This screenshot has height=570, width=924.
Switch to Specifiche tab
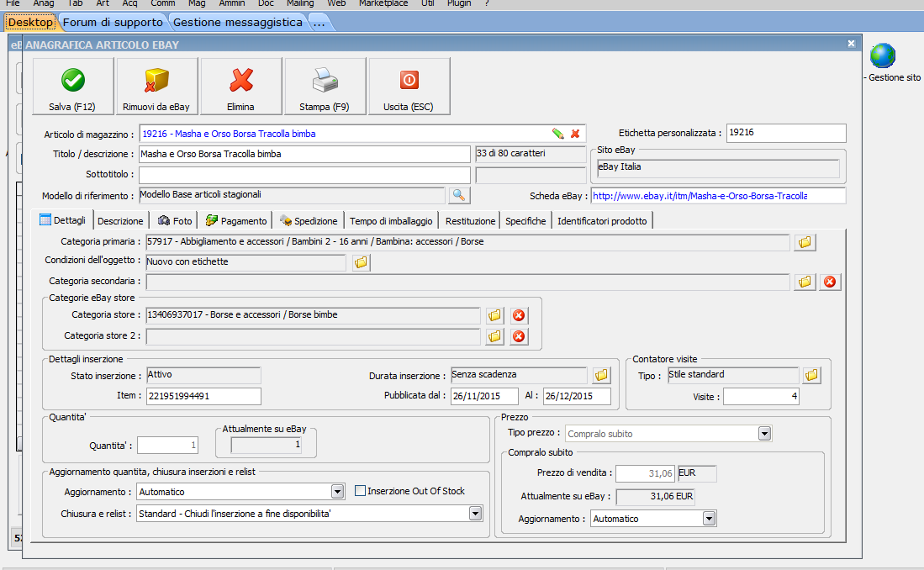[x=525, y=221]
